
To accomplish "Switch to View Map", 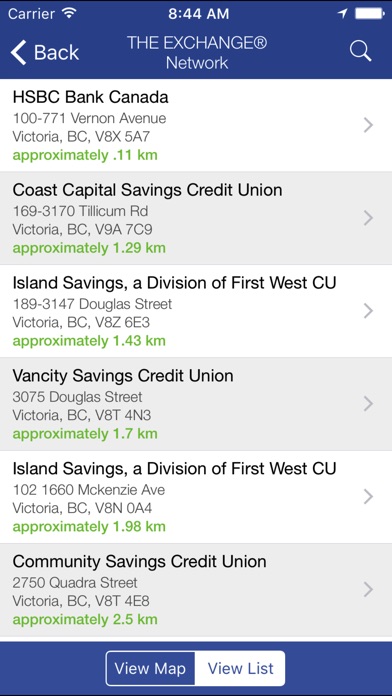I will [x=150, y=668].
